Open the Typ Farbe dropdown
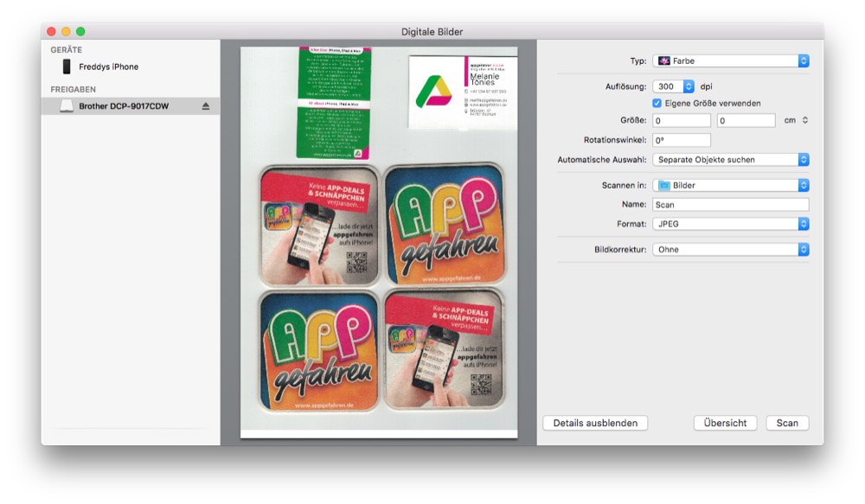 coord(730,61)
